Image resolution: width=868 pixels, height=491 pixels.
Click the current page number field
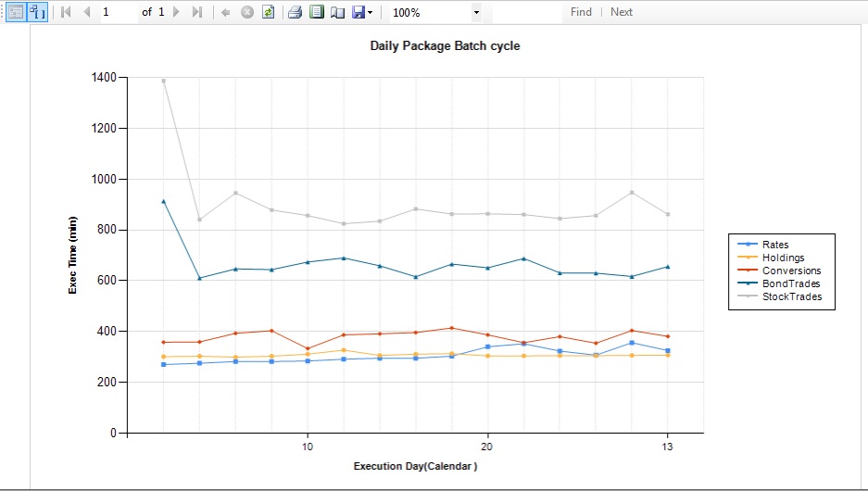pyautogui.click(x=118, y=12)
